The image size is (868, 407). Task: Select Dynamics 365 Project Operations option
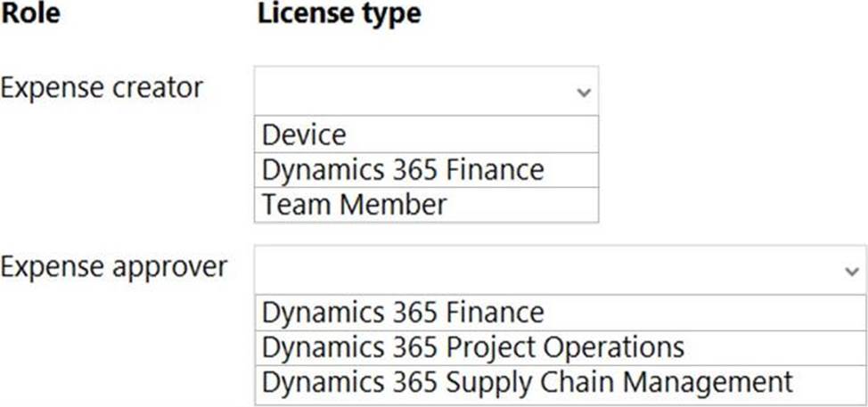click(x=561, y=347)
